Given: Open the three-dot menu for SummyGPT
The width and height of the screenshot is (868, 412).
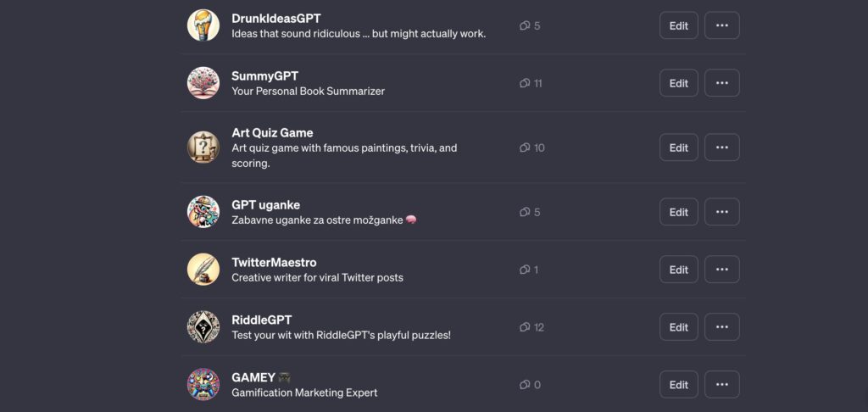Looking at the screenshot, I should [x=722, y=83].
